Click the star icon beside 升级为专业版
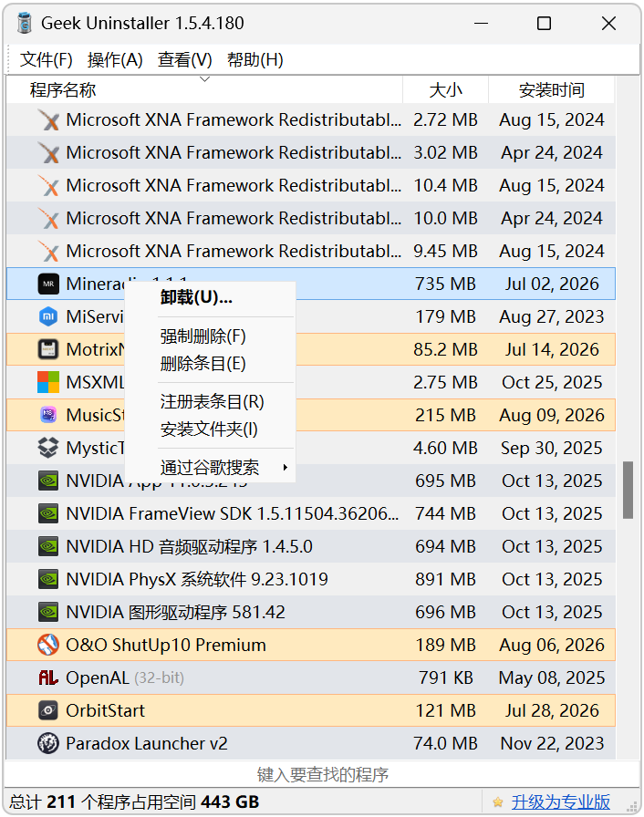 498,801
